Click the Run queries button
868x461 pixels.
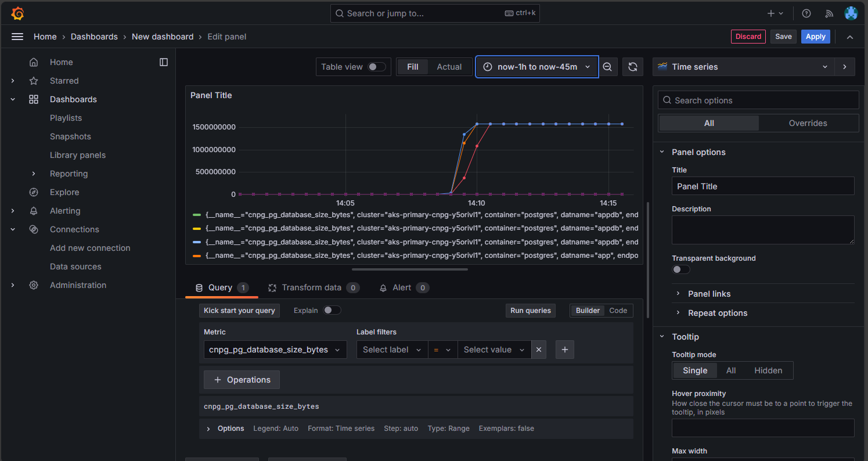[530, 311]
